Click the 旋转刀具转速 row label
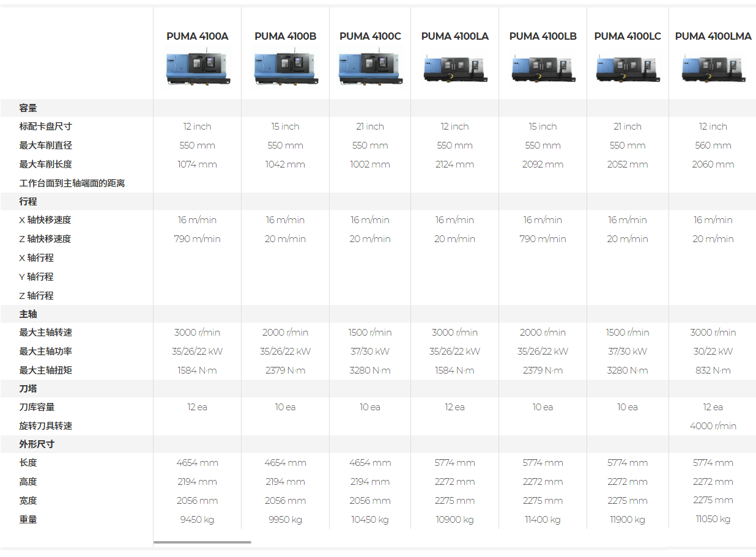Image resolution: width=756 pixels, height=557 pixels. (x=45, y=426)
